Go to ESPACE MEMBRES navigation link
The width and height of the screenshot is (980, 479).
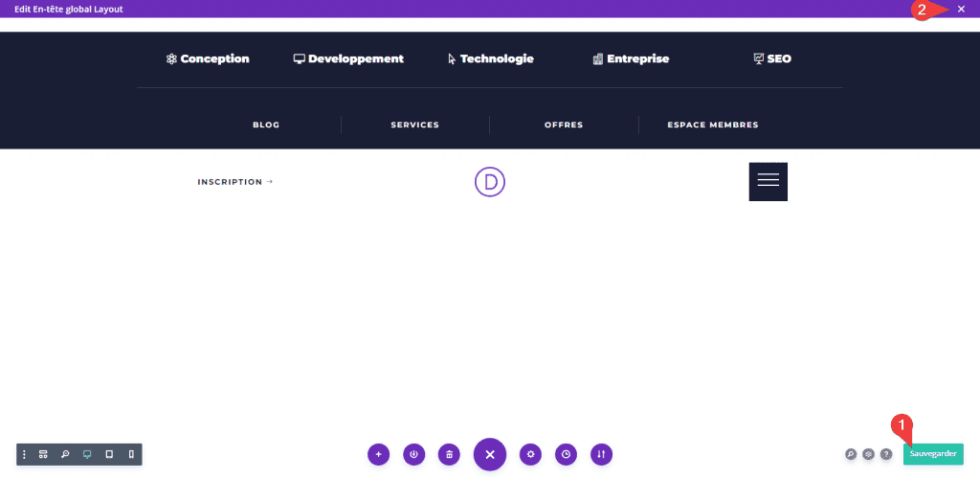tap(713, 125)
